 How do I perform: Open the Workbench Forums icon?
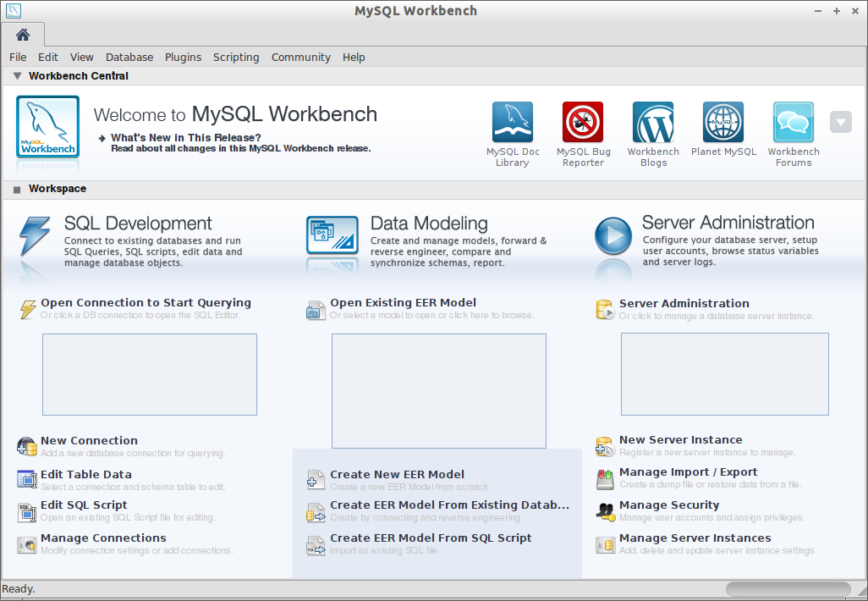794,122
